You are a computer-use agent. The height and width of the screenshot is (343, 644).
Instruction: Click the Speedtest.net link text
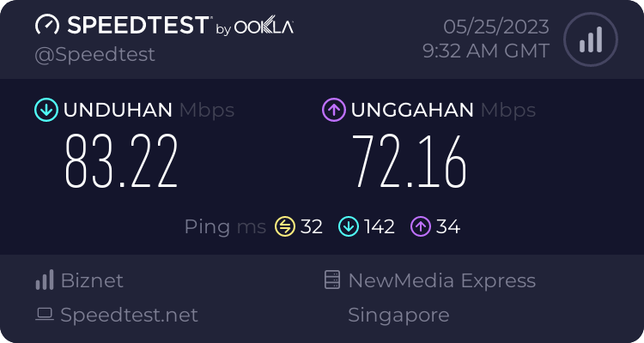click(x=129, y=315)
